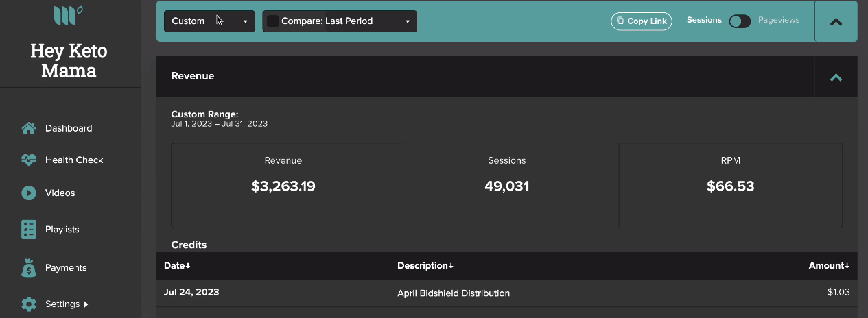Click the Health Check heart icon
Screen dimensions: 868x318
28,160
